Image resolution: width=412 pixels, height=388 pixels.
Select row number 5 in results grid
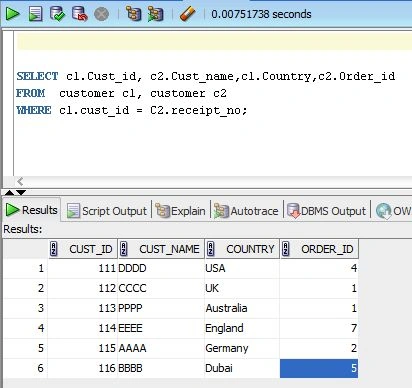(25, 348)
